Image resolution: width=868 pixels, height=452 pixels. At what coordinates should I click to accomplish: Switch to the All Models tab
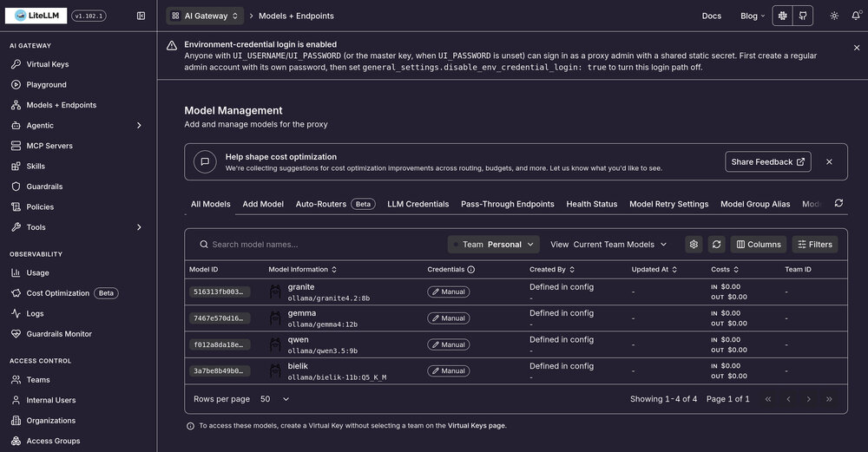[210, 204]
